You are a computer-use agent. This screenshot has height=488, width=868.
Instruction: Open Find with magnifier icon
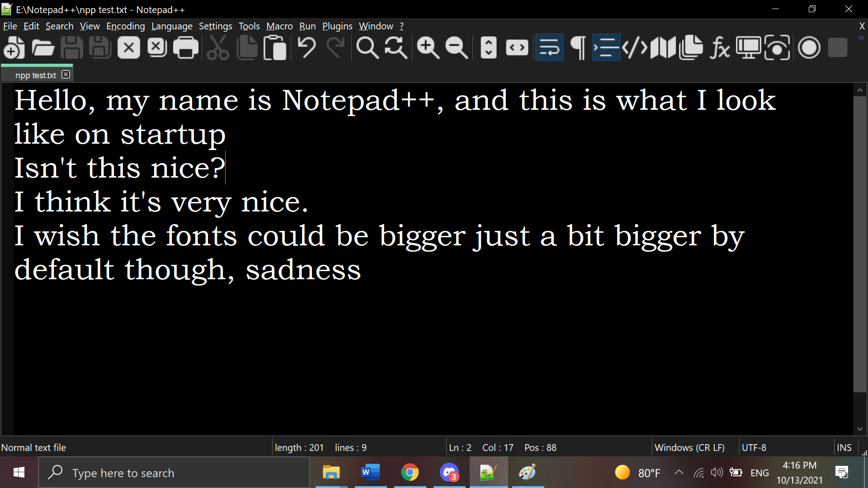coord(368,47)
